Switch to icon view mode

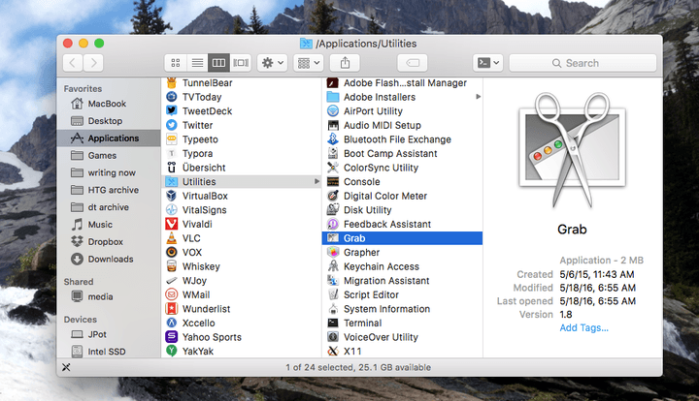(176, 63)
